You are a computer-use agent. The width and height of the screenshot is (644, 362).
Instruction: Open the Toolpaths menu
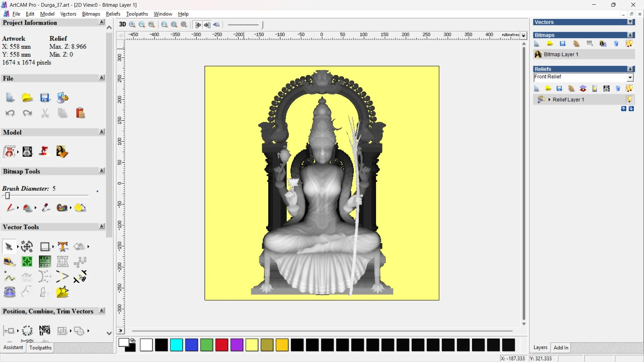tap(137, 14)
